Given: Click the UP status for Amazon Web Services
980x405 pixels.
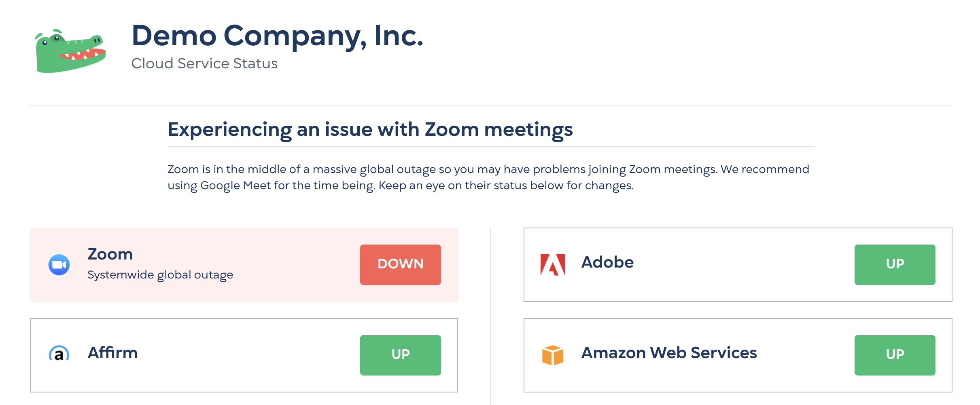Looking at the screenshot, I should click(895, 355).
